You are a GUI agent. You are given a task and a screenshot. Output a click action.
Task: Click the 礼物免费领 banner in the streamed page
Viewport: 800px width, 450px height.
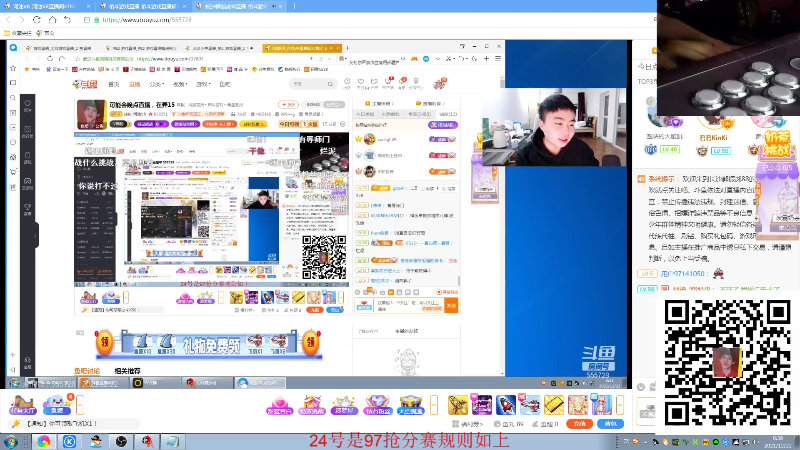[209, 345]
